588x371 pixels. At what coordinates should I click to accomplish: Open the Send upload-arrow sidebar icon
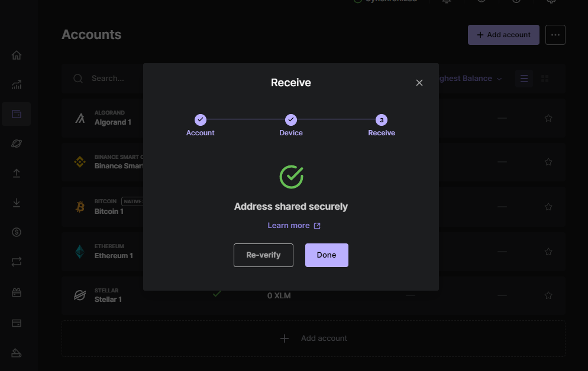[x=17, y=173]
